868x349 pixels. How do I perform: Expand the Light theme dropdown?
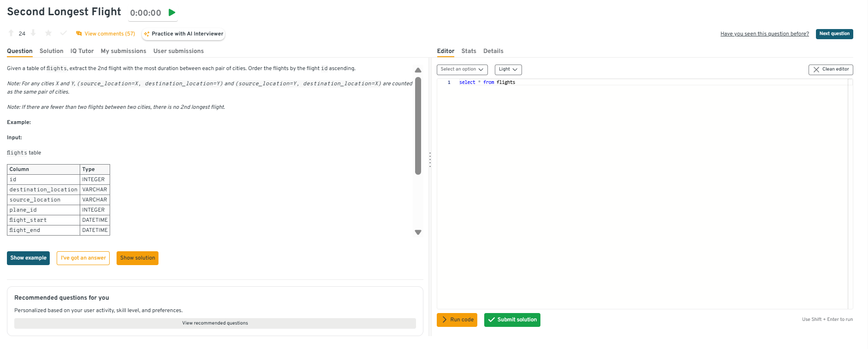508,69
